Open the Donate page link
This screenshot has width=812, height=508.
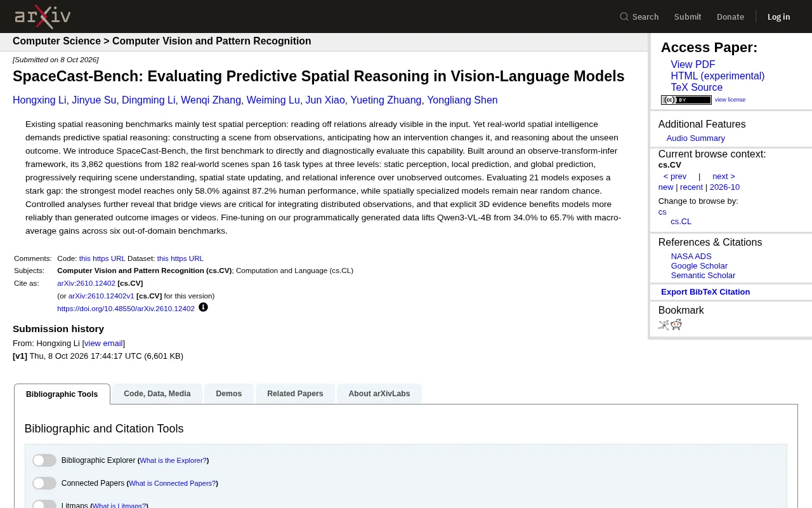click(x=730, y=17)
